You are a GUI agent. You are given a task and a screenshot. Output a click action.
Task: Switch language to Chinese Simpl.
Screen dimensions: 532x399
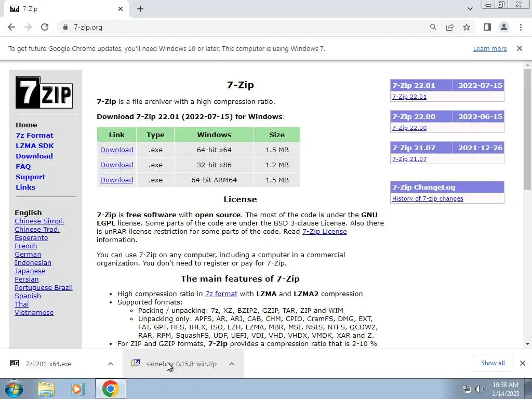click(39, 221)
